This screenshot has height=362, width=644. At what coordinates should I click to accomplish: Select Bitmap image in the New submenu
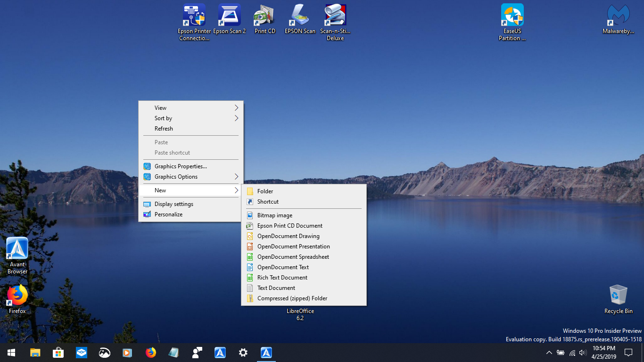[304, 215]
